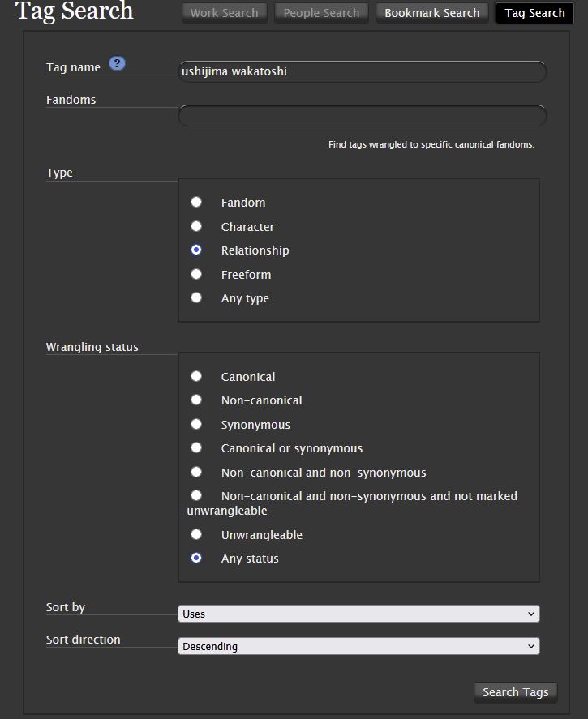The height and width of the screenshot is (719, 588).
Task: Click the Sort by label
Action: click(x=66, y=607)
